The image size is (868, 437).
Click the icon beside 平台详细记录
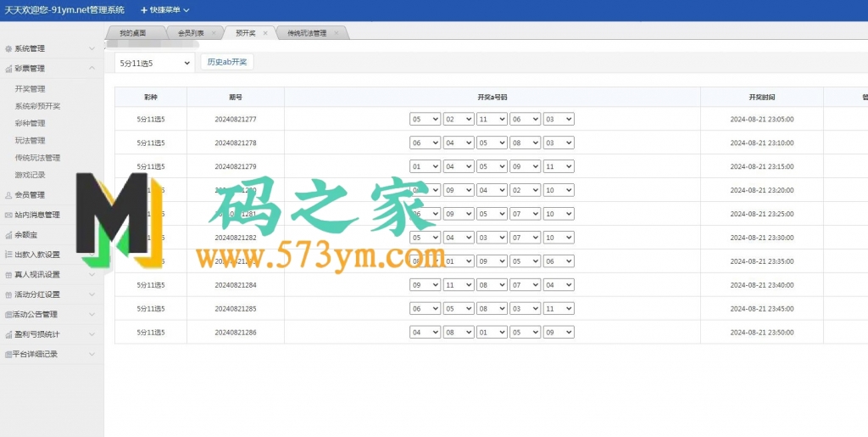[x=8, y=355]
